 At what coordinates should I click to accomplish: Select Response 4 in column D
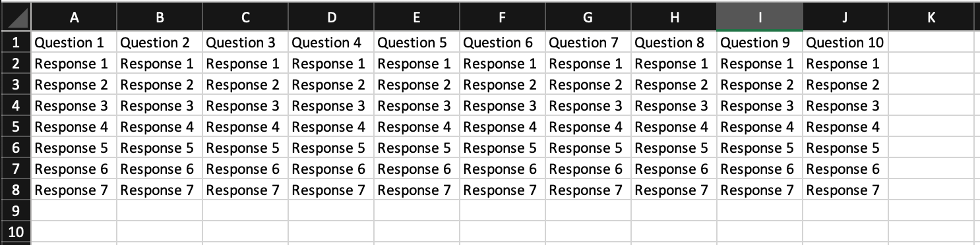(331, 127)
